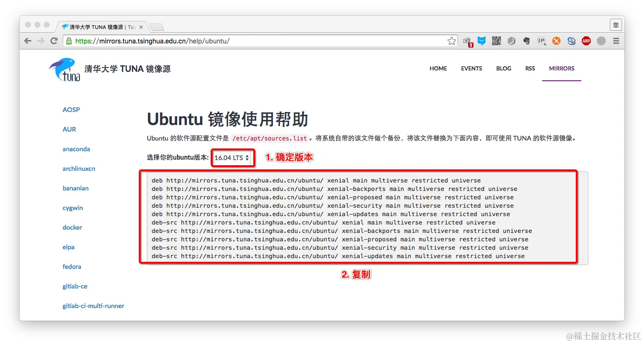Click the 您 user profile button
The image size is (644, 344).
(x=616, y=25)
